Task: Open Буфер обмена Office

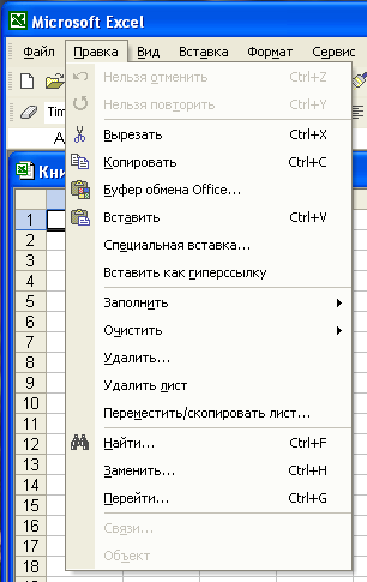Action: [x=209, y=190]
